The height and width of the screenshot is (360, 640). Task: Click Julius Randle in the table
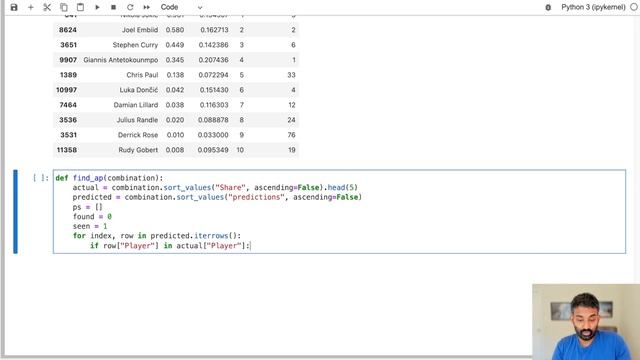coord(137,120)
